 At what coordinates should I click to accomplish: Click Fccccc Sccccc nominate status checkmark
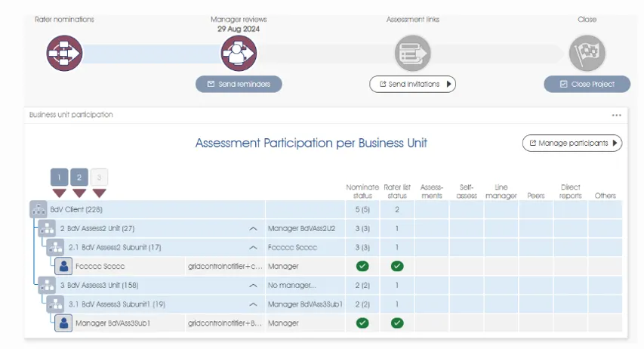362,266
